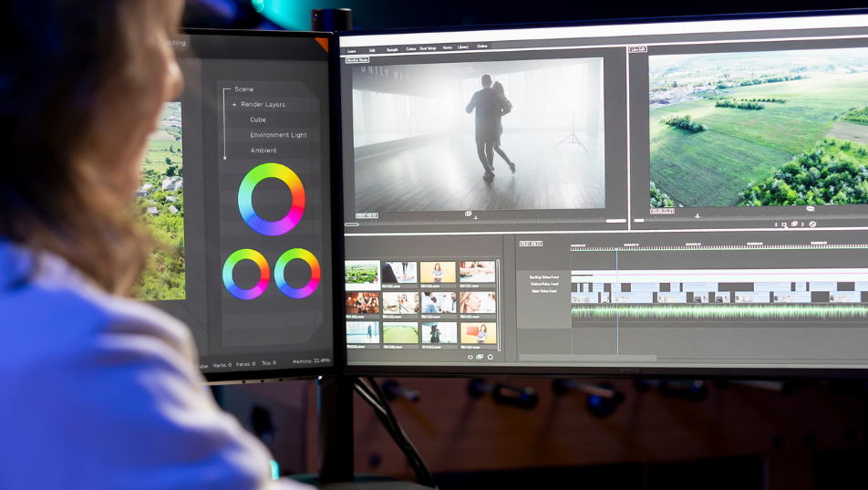Select the Cube layer
868x490 pixels.
tap(257, 120)
